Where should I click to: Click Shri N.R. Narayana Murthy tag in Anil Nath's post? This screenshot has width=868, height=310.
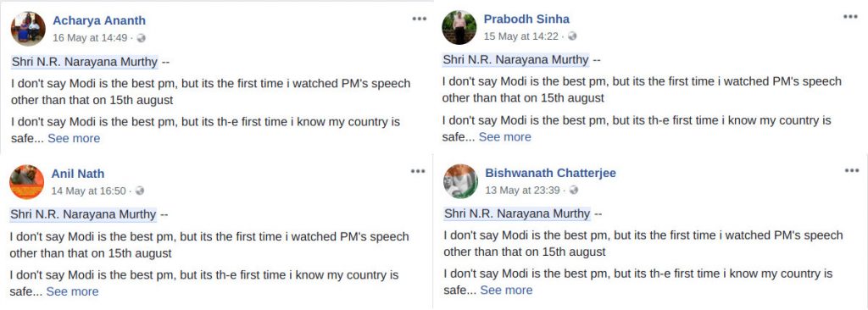[83, 214]
